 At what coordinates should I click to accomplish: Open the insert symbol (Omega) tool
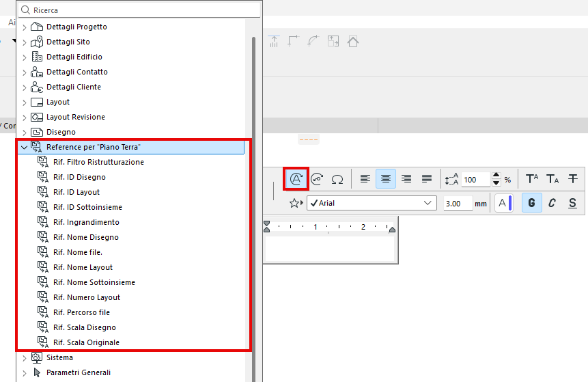337,179
